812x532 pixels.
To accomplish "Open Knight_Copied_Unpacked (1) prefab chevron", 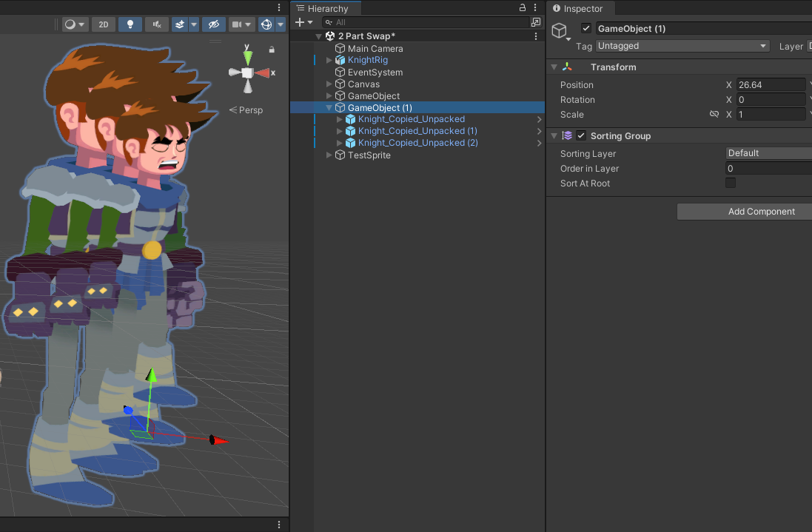I will 539,132.
